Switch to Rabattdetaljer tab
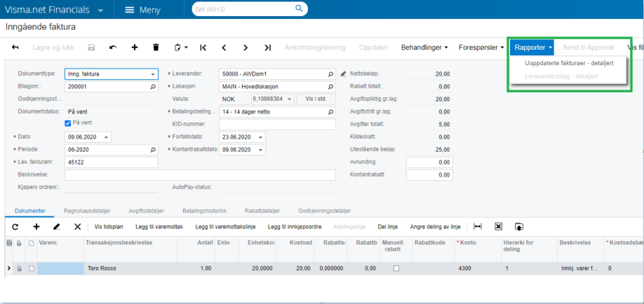644x304 pixels. coord(262,211)
